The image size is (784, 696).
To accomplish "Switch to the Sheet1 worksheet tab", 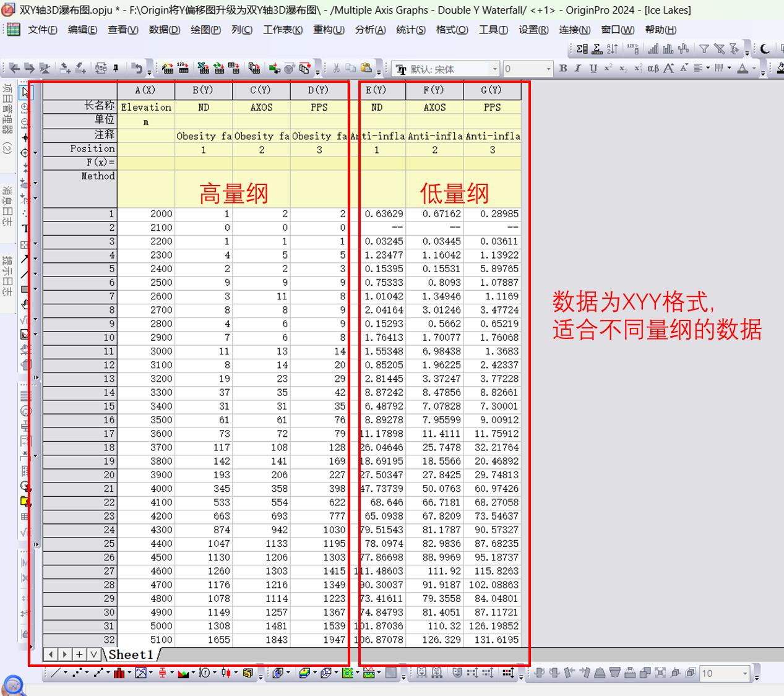I will 131,655.
